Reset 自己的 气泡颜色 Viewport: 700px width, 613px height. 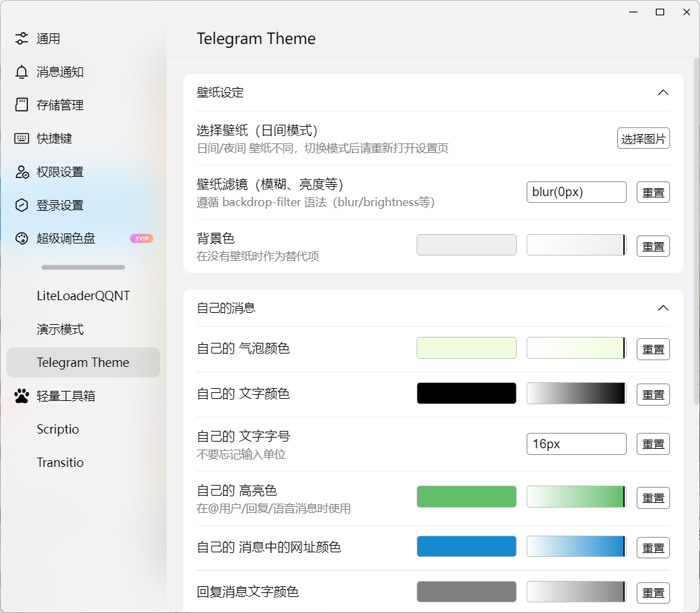click(x=653, y=349)
